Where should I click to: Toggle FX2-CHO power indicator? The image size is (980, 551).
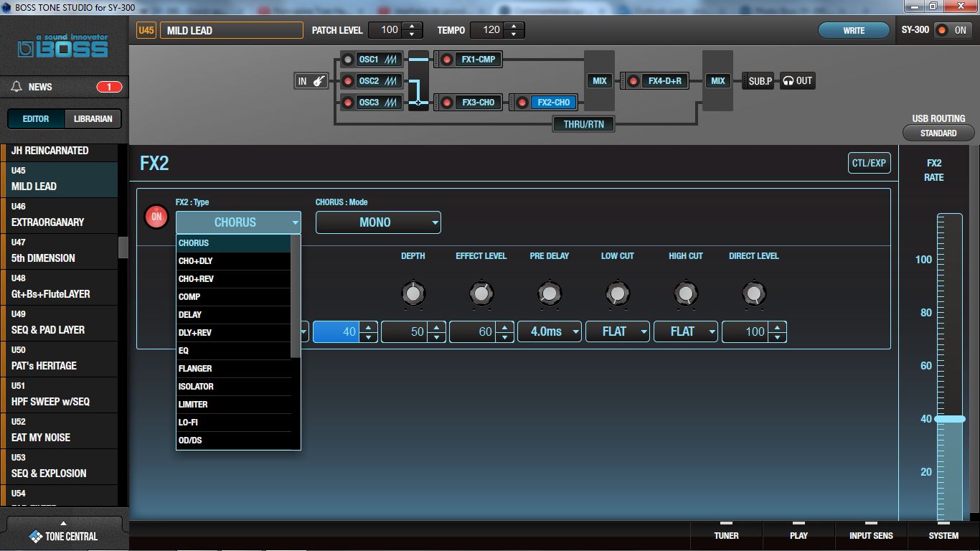(522, 103)
